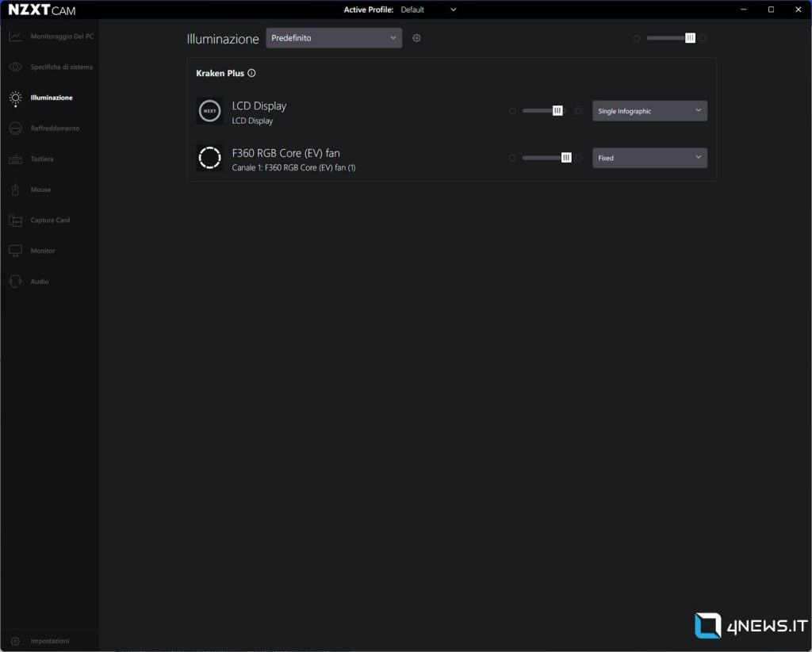Turn off LCD Display brightness via dim circle

[512, 111]
